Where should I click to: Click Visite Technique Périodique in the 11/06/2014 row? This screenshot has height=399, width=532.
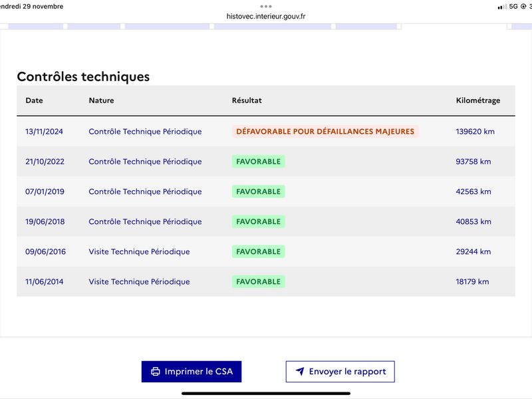pos(139,281)
